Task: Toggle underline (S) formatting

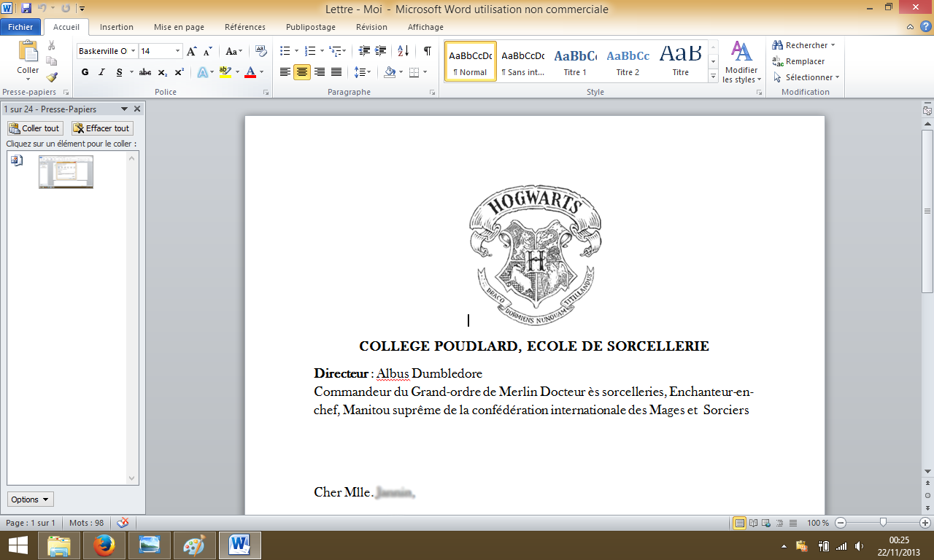Action: click(x=119, y=72)
